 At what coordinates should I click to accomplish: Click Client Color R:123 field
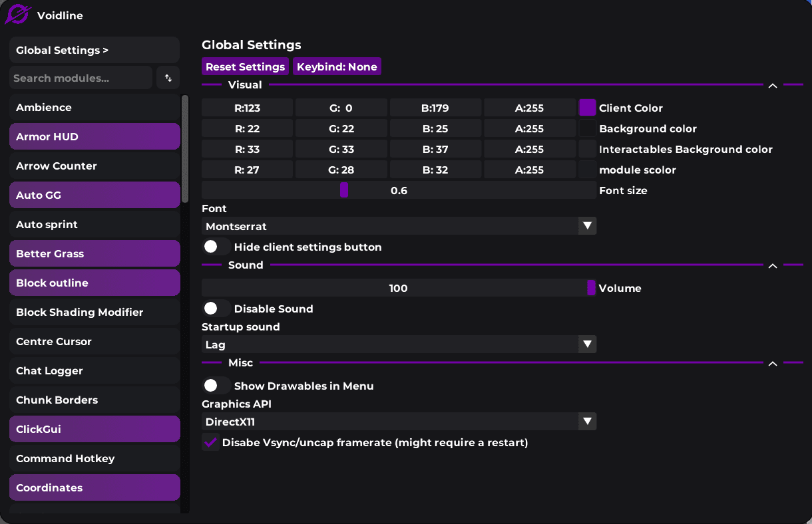(x=247, y=108)
